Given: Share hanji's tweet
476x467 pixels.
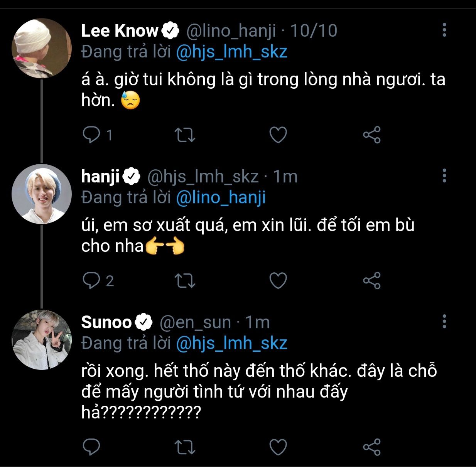Looking at the screenshot, I should click(x=372, y=280).
